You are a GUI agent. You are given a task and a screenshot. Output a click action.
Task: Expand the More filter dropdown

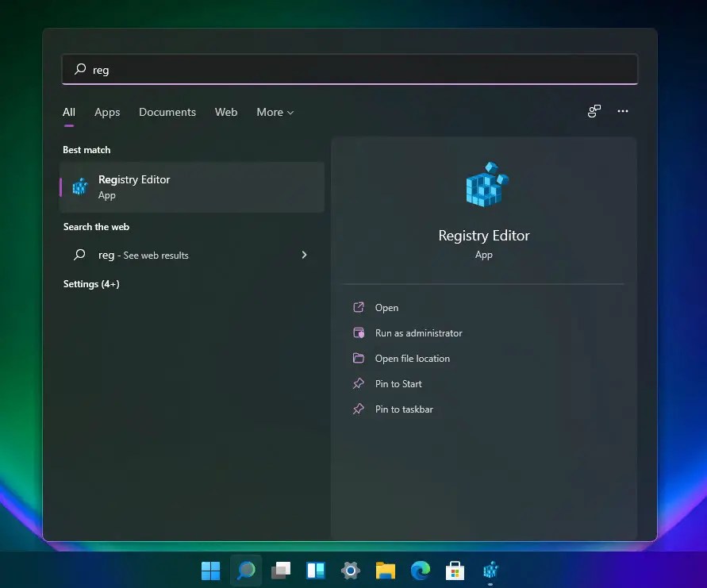(275, 112)
